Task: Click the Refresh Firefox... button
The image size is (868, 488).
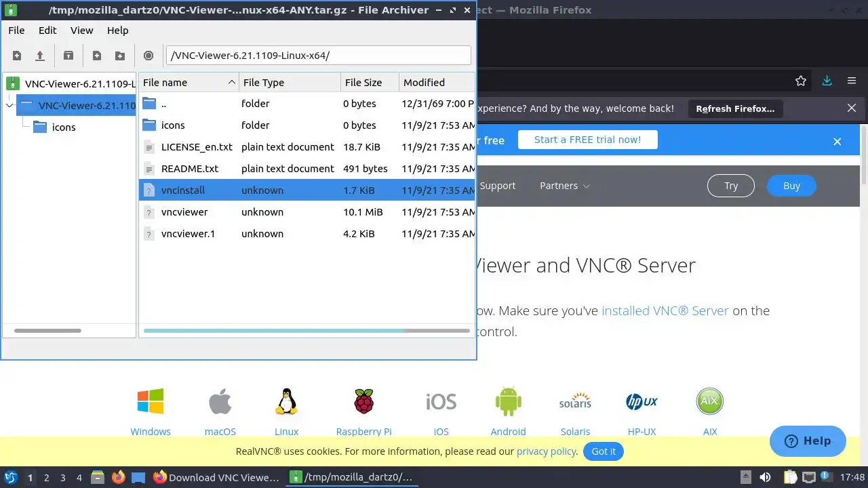Action: (735, 108)
